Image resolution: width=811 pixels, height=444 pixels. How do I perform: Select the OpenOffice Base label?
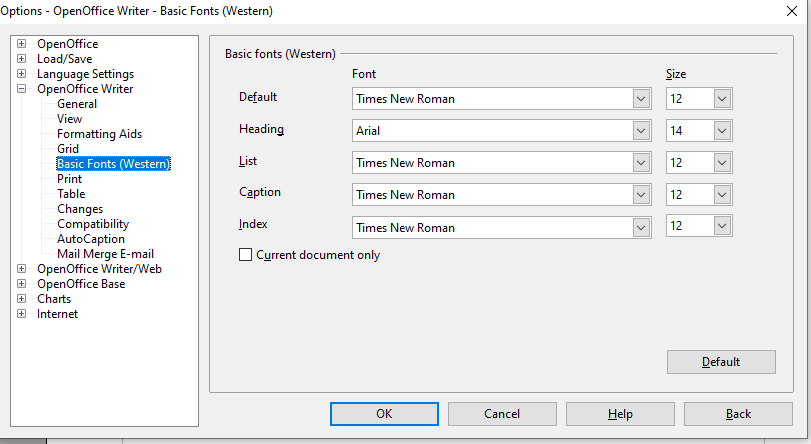point(81,284)
